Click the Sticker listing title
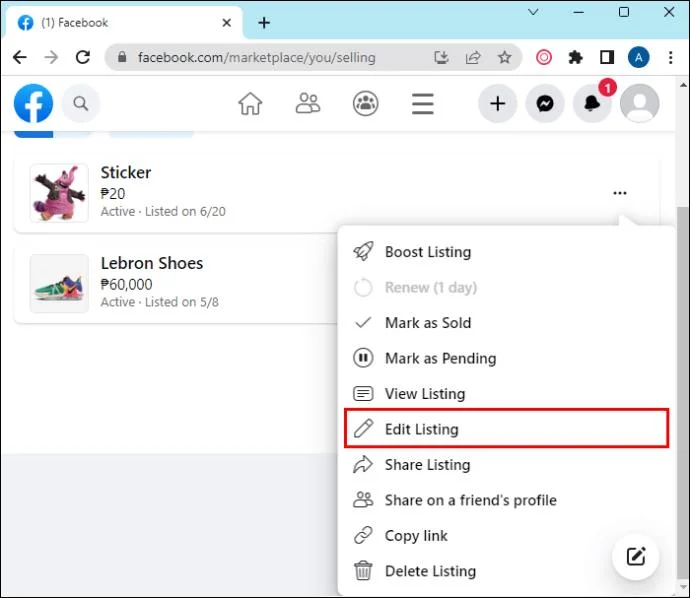Viewport: 690px width, 598px height. [126, 172]
